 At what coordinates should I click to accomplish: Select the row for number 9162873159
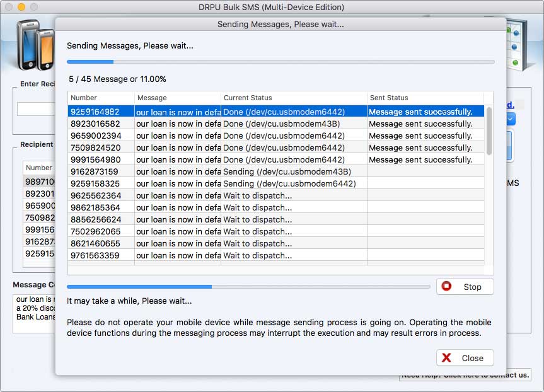click(276, 171)
